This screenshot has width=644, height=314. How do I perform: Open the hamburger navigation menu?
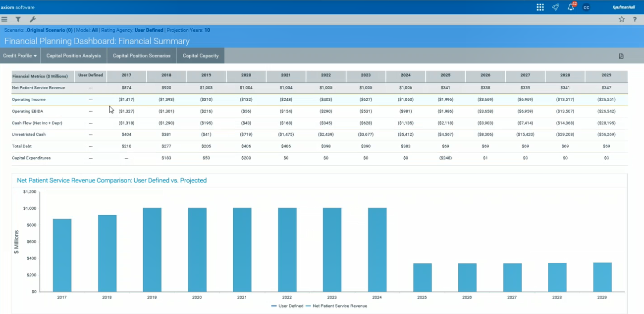[x=4, y=19]
